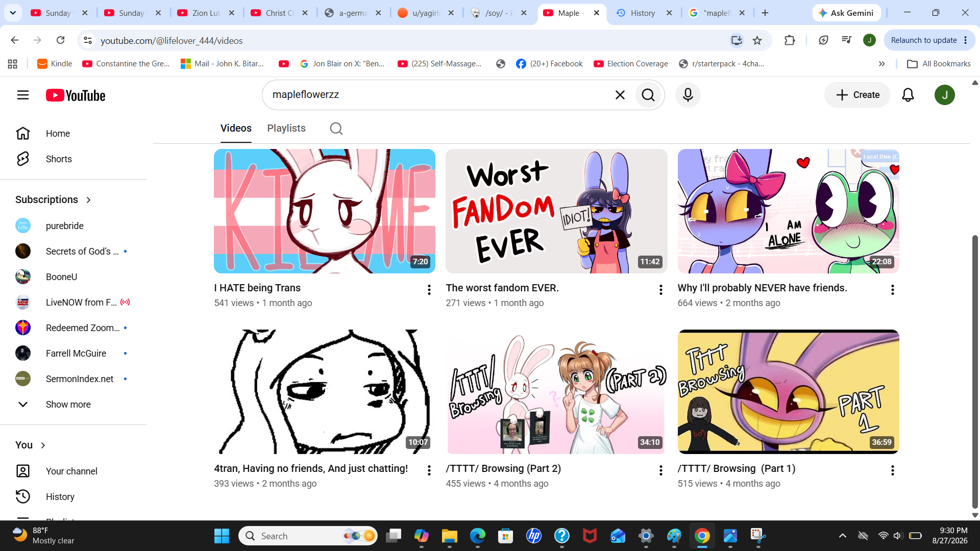Open the Chrome tab search dropdown
The width and height of the screenshot is (980, 551).
coord(13,13)
